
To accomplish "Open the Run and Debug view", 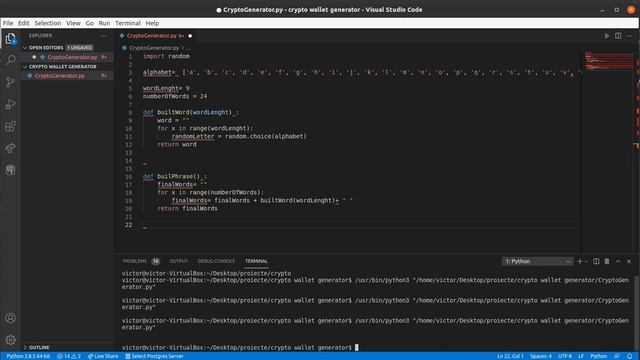I will pos(11,104).
